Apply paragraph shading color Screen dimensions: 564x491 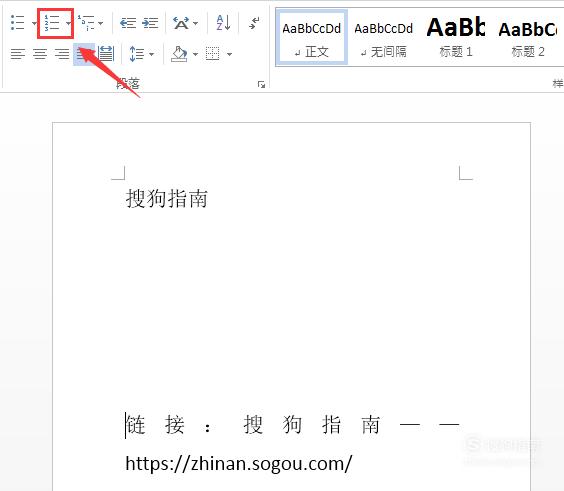tap(179, 54)
